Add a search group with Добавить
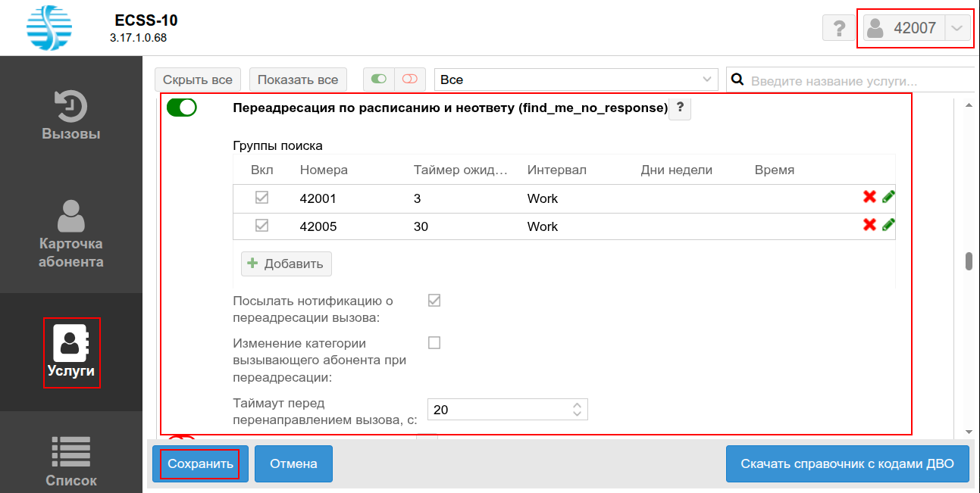 (x=286, y=264)
